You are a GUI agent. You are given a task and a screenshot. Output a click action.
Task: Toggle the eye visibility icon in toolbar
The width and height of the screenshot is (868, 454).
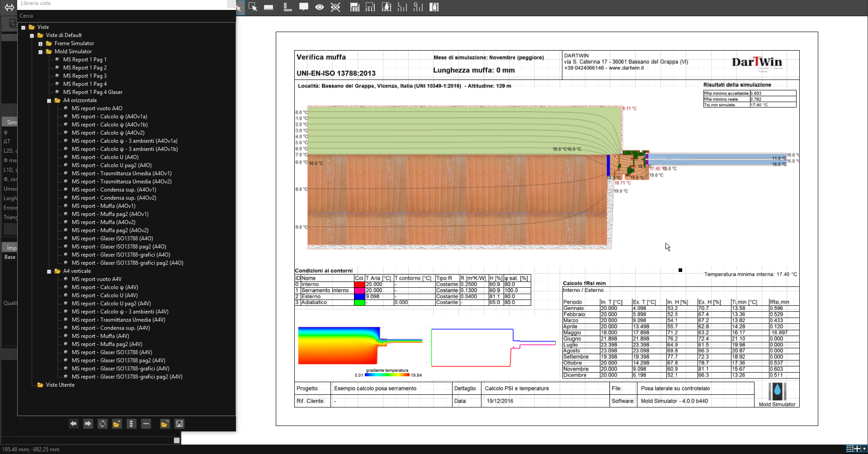point(320,7)
